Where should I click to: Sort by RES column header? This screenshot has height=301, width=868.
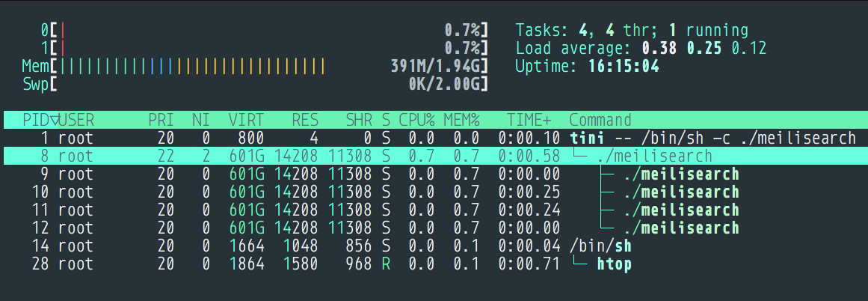(304, 120)
